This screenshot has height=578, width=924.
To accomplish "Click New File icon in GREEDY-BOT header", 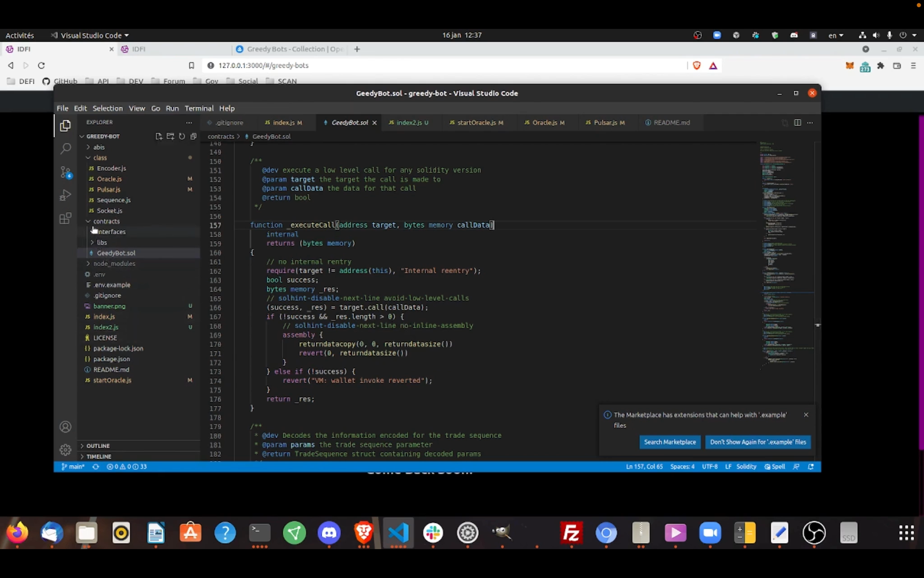I will click(x=159, y=136).
